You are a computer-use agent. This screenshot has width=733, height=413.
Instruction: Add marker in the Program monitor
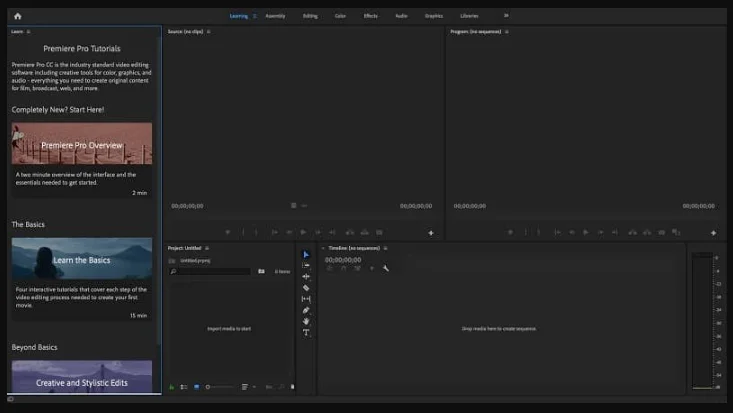pos(510,232)
